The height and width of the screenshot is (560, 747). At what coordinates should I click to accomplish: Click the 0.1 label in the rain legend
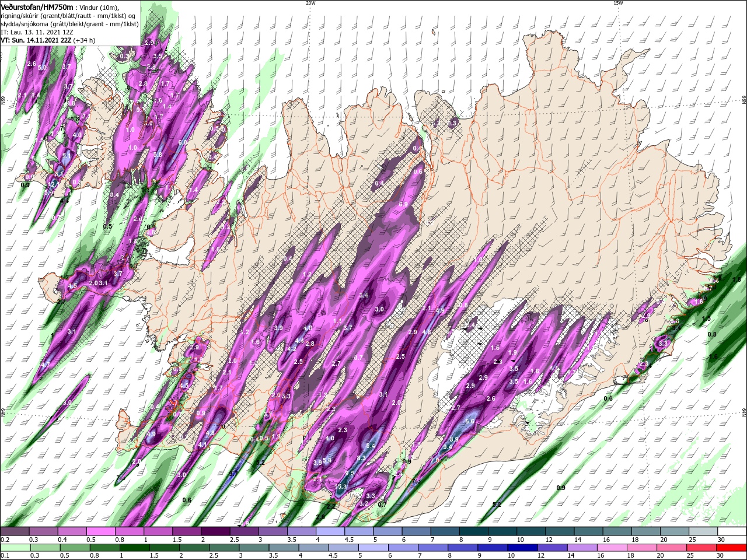click(5, 555)
